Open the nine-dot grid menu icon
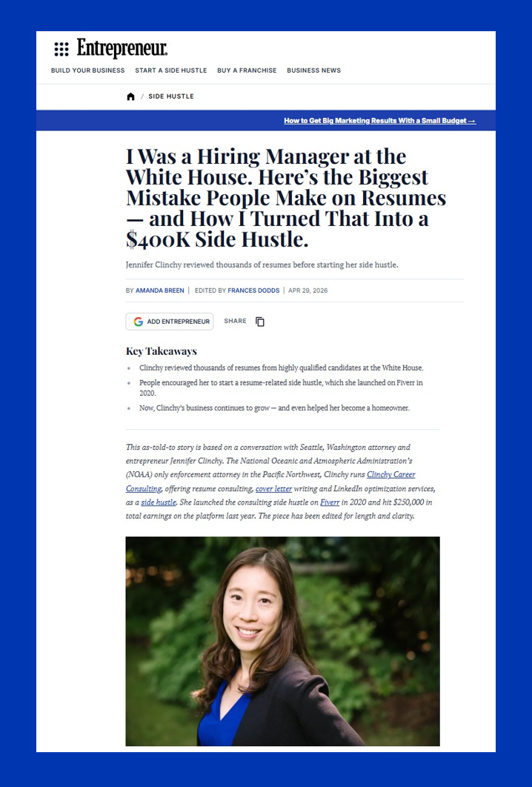This screenshot has height=787, width=532. [61, 49]
